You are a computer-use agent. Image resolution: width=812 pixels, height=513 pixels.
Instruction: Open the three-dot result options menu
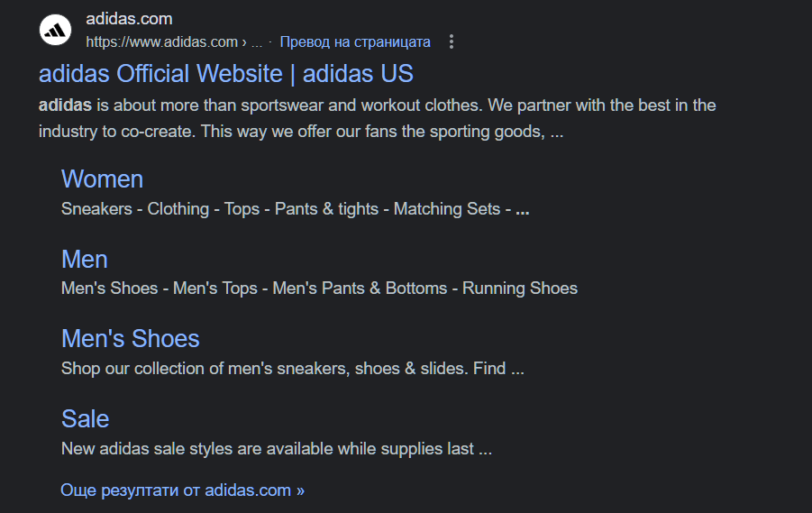(452, 42)
